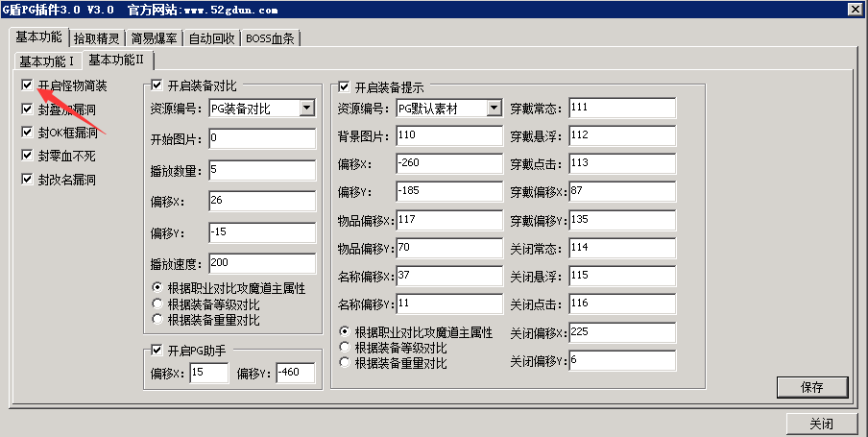Screen dimensions: 868x437
Task: Open the 简易爆率 tab
Action: click(x=155, y=38)
